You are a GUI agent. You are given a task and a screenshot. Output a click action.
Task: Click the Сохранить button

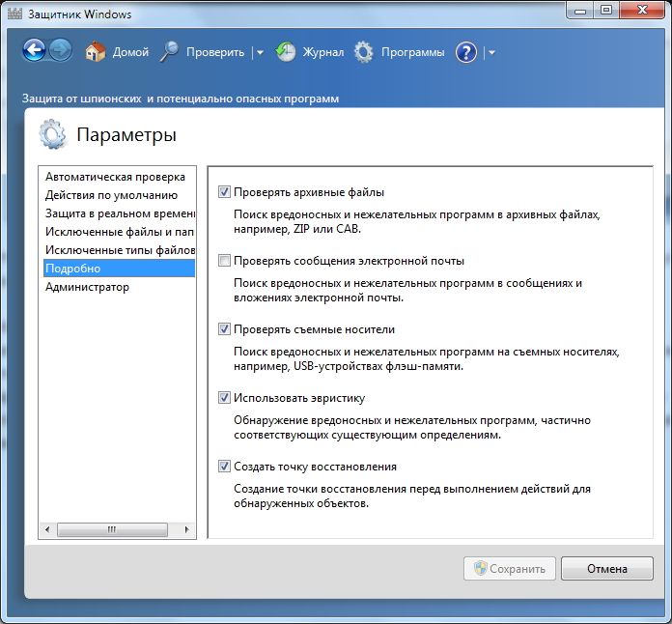[510, 569]
